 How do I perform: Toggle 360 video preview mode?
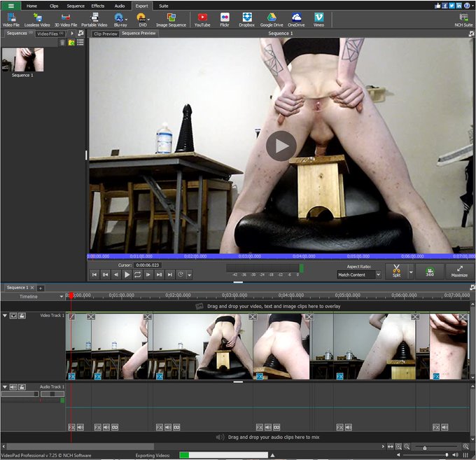pos(430,270)
